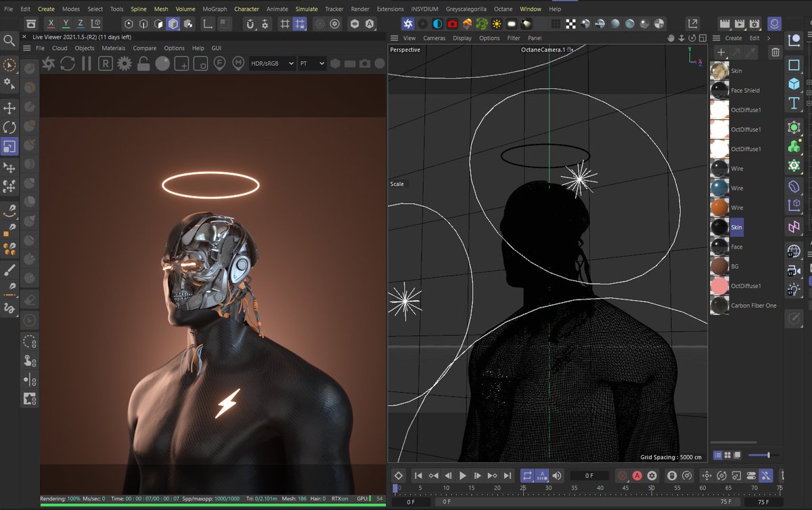Click the checkerboard texture icon in toolbar
The height and width of the screenshot is (510, 812).
click(571, 24)
